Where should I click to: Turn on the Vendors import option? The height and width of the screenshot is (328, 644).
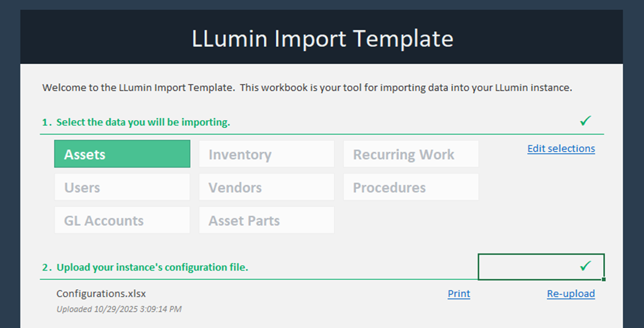[266, 187]
